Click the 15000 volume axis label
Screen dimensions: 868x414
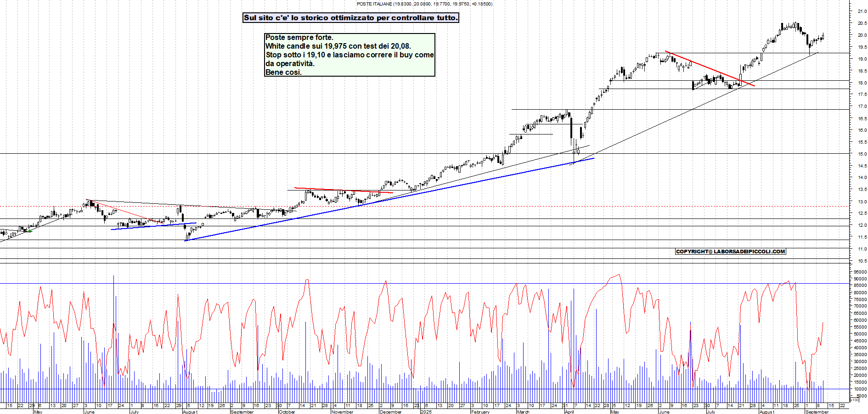[x=860, y=382]
